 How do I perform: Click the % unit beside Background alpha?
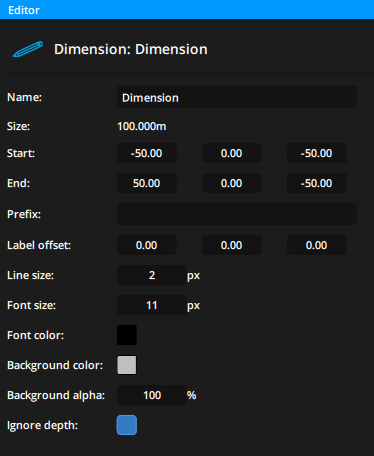pyautogui.click(x=192, y=395)
